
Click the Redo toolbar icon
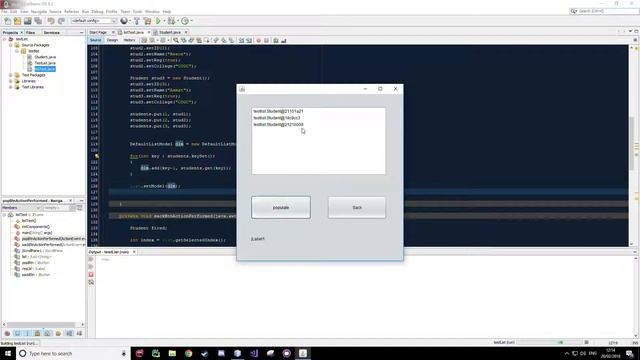pos(61,21)
